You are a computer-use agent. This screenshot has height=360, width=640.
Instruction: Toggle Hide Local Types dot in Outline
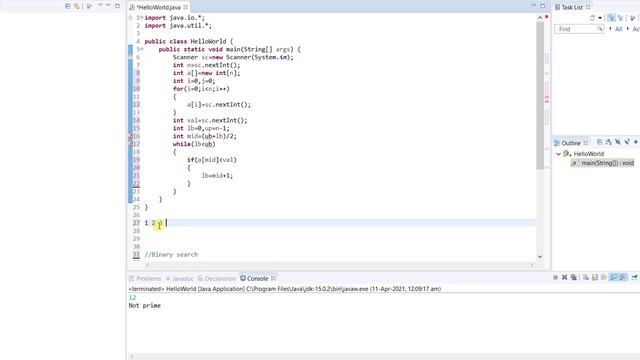point(636,142)
